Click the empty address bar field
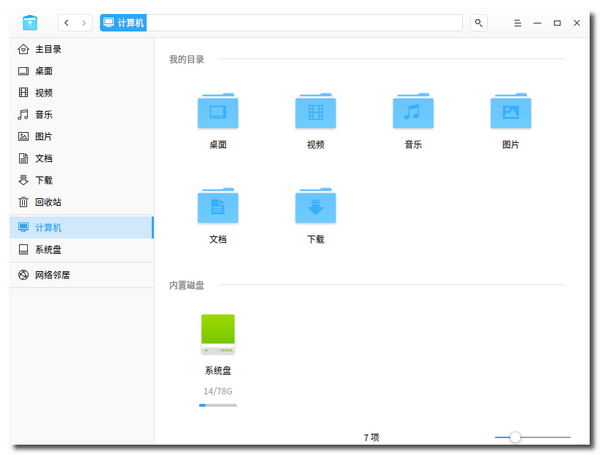The image size is (600, 455). [304, 23]
